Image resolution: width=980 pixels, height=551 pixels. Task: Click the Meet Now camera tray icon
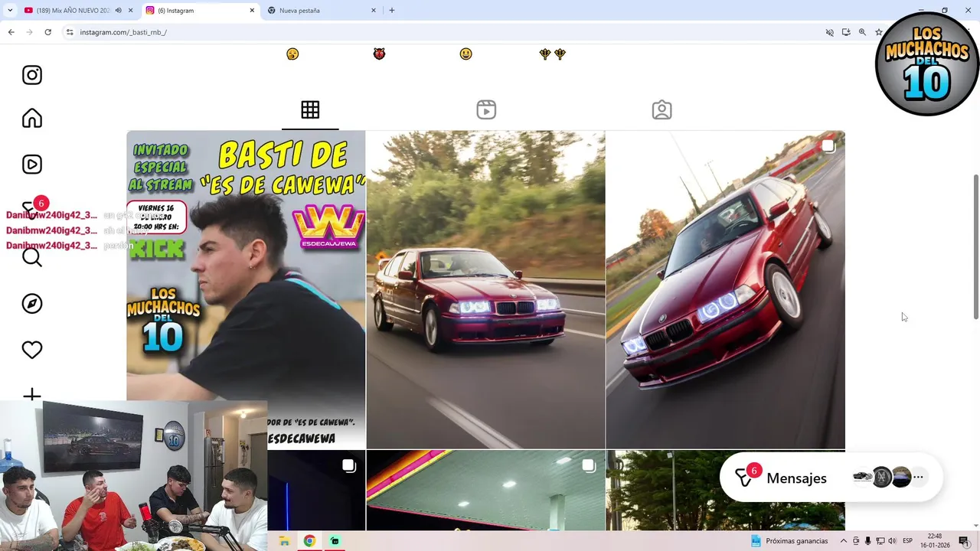click(856, 541)
